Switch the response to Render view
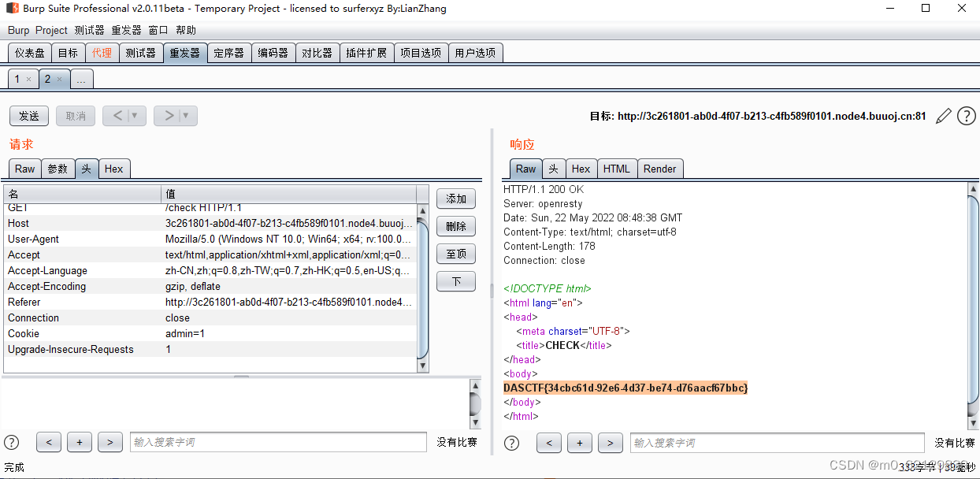 [659, 168]
